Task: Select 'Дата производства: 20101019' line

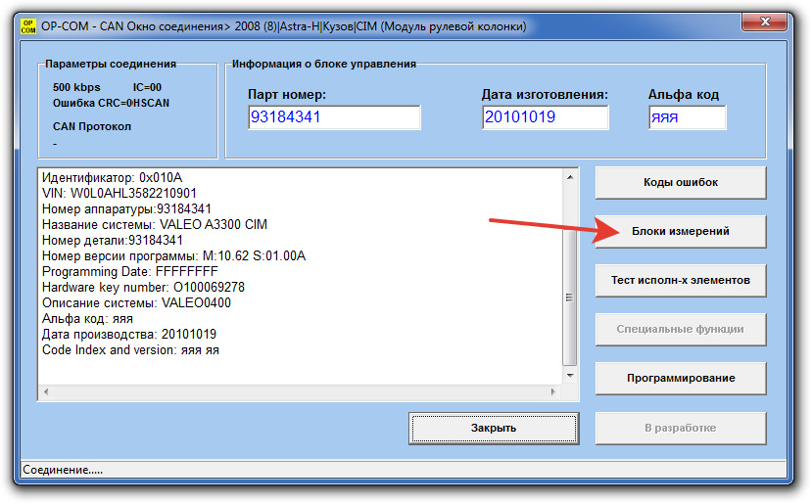Action: [129, 335]
